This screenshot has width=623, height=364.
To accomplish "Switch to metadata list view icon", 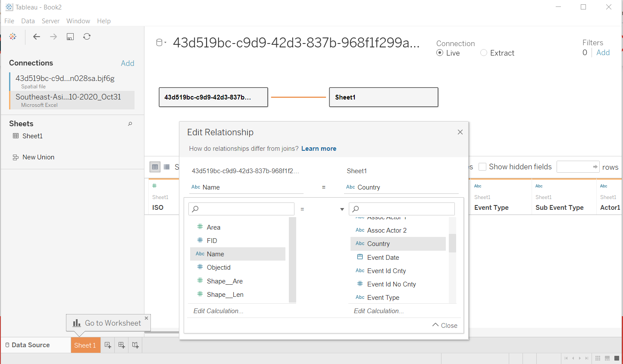I will tap(167, 167).
